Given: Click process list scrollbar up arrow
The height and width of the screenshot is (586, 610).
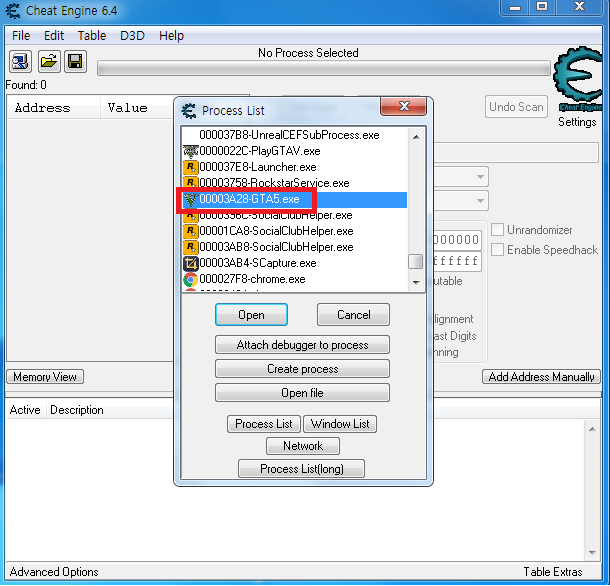Looking at the screenshot, I should (x=416, y=137).
